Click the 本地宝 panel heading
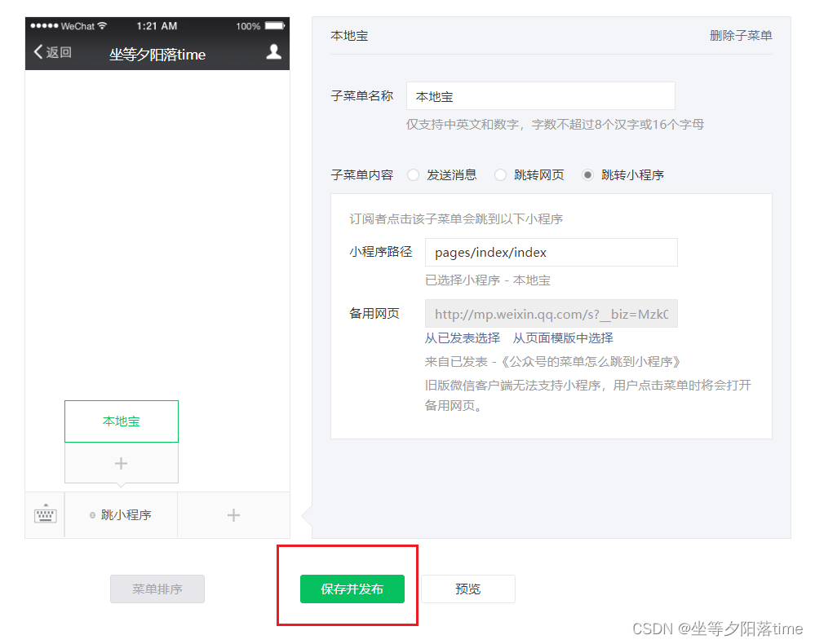This screenshot has width=815, height=644. click(x=349, y=36)
